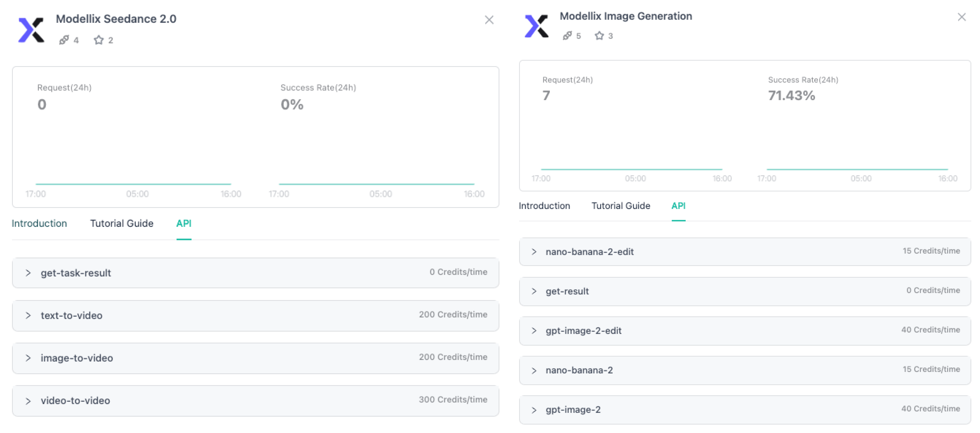Switch to Tutorial Guide tab in Seedance panel
980x433 pixels.
122,223
